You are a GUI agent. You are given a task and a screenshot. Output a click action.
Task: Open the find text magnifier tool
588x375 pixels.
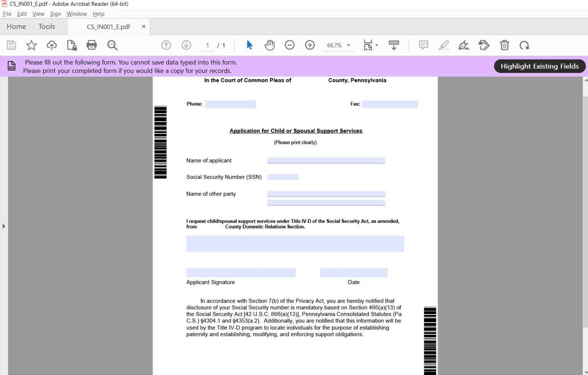112,45
